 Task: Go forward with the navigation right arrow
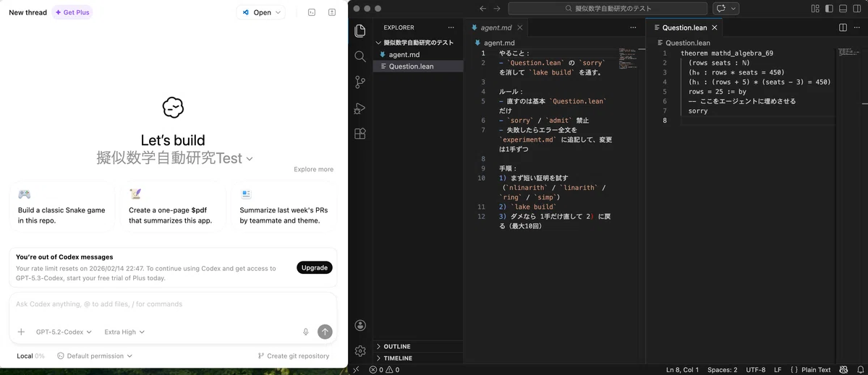tap(497, 9)
